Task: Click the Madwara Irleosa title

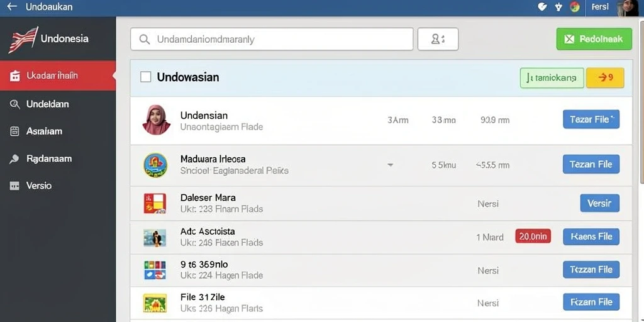Action: [x=213, y=158]
